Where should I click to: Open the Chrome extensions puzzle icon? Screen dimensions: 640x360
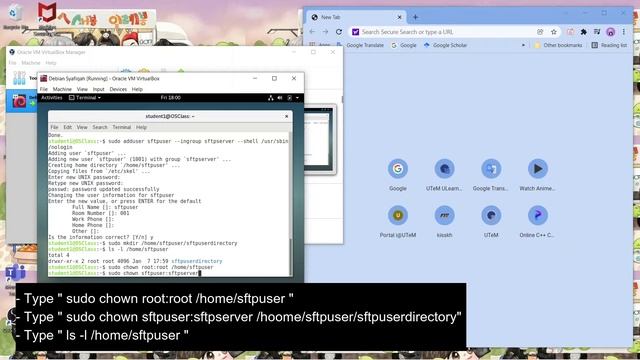(584, 32)
